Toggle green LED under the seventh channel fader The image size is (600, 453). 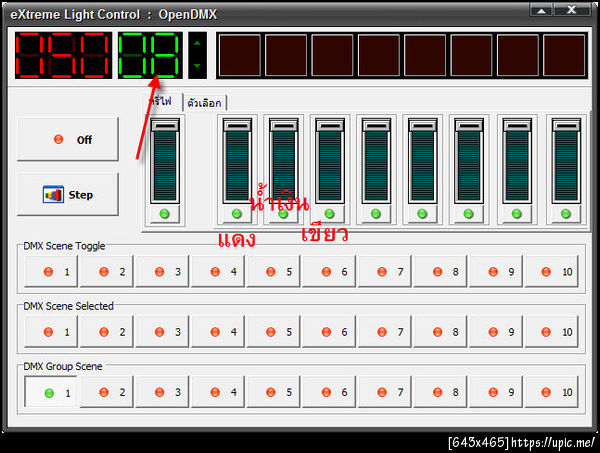coord(517,214)
